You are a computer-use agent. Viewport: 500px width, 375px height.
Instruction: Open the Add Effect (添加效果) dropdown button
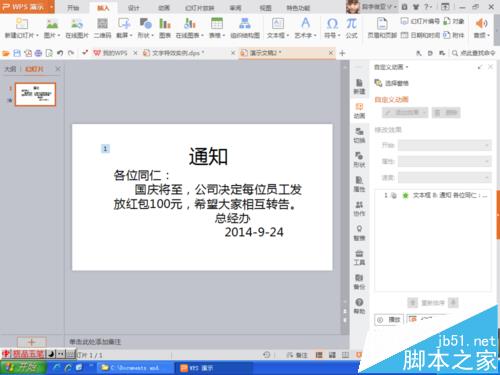tap(405, 113)
